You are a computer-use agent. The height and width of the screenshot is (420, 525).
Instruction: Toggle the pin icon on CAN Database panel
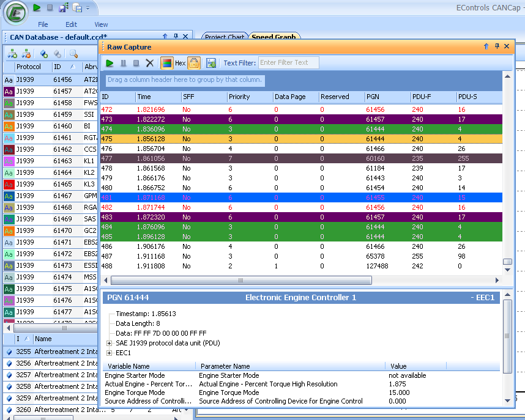(x=176, y=36)
